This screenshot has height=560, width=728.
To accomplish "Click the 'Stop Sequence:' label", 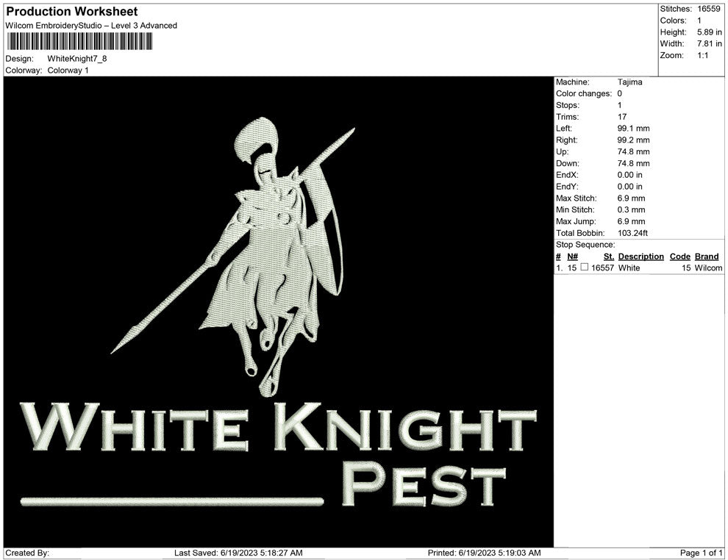I will (x=585, y=245).
